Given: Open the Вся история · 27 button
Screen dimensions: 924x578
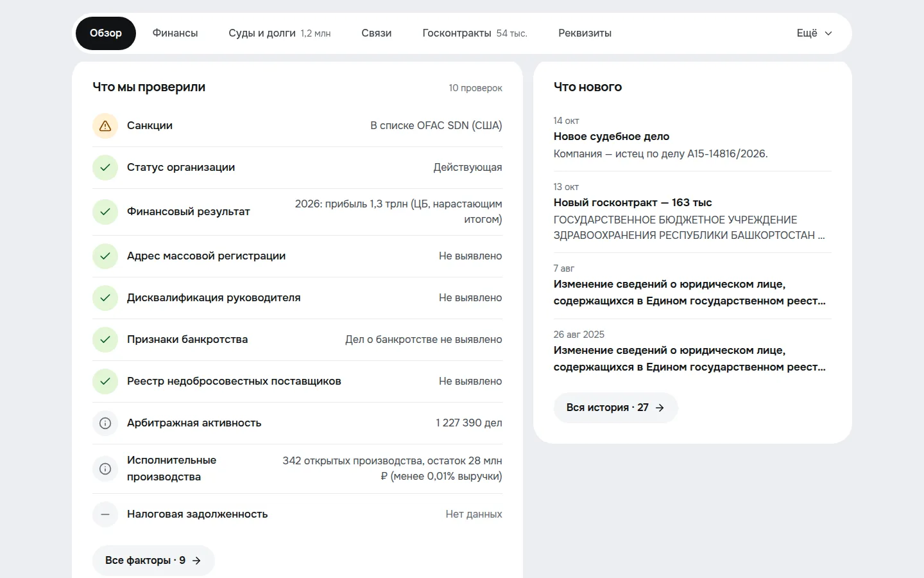Looking at the screenshot, I should (615, 408).
